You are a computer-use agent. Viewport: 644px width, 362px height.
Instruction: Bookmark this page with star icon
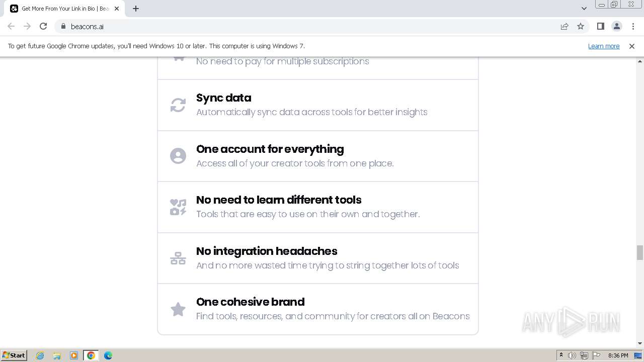coord(581,26)
